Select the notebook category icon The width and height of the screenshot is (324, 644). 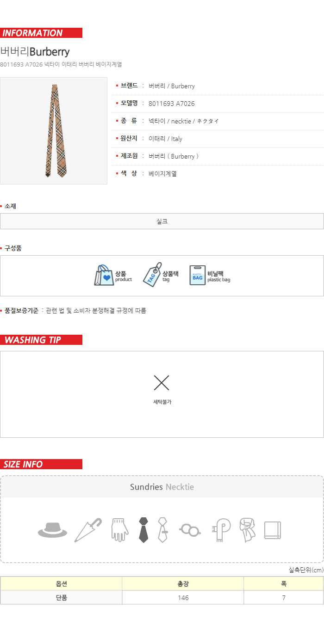click(x=273, y=530)
